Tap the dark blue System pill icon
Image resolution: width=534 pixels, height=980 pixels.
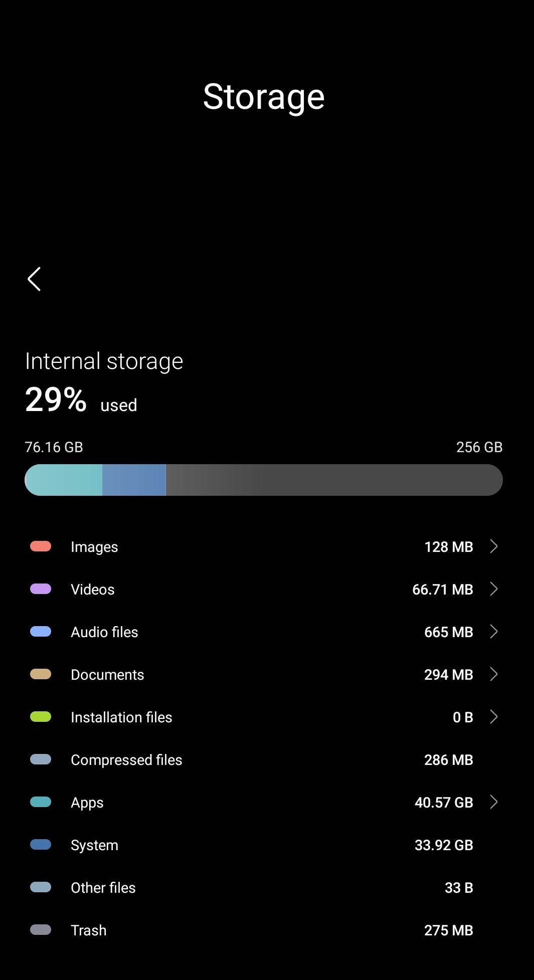pyautogui.click(x=41, y=845)
